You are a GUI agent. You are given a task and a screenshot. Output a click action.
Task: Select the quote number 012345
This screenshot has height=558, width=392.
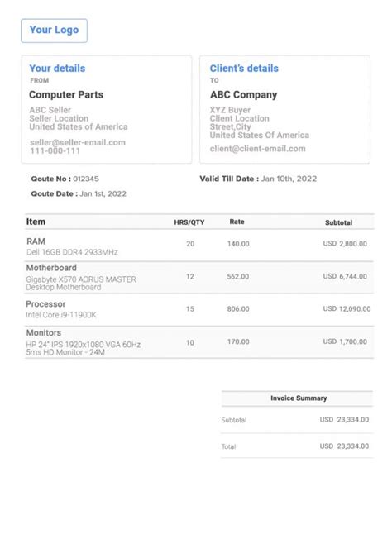click(x=86, y=179)
